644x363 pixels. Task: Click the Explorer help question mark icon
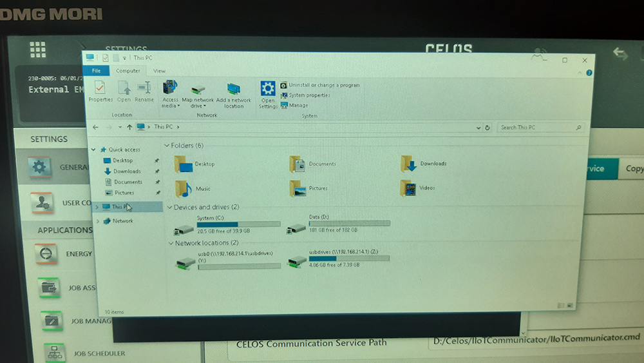point(589,73)
